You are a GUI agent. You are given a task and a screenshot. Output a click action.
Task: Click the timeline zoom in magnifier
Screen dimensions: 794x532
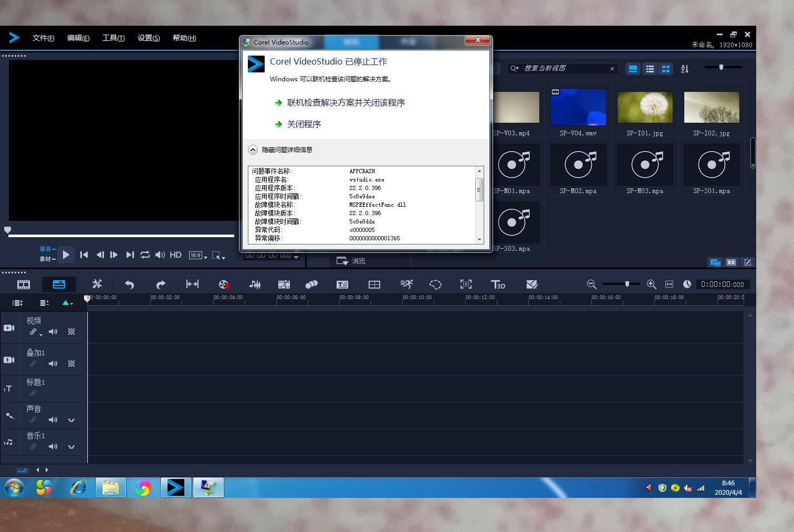(652, 284)
